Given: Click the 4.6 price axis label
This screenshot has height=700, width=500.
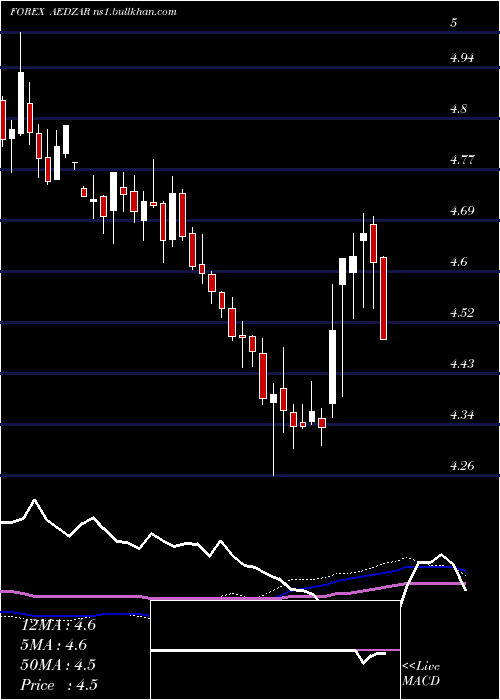Looking at the screenshot, I should click(458, 262).
